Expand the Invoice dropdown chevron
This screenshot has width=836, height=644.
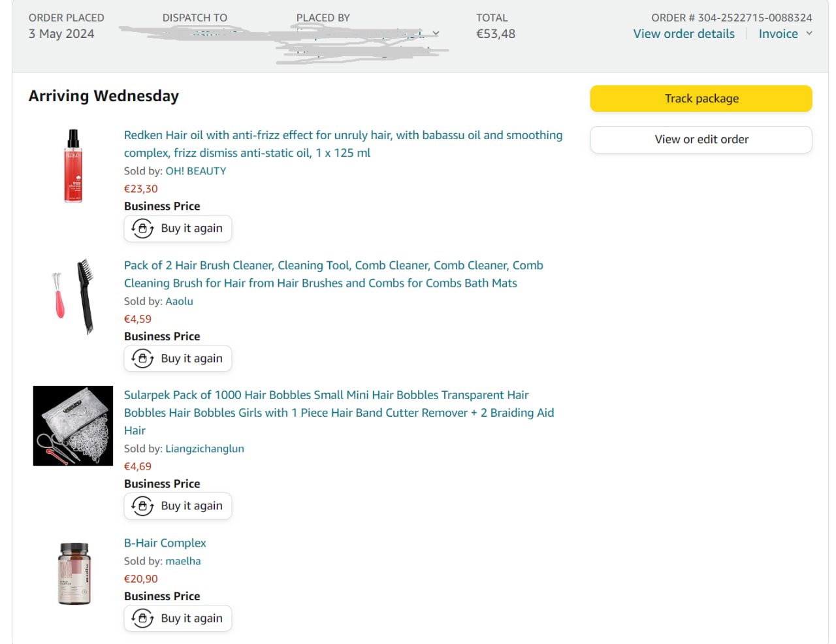coord(809,33)
